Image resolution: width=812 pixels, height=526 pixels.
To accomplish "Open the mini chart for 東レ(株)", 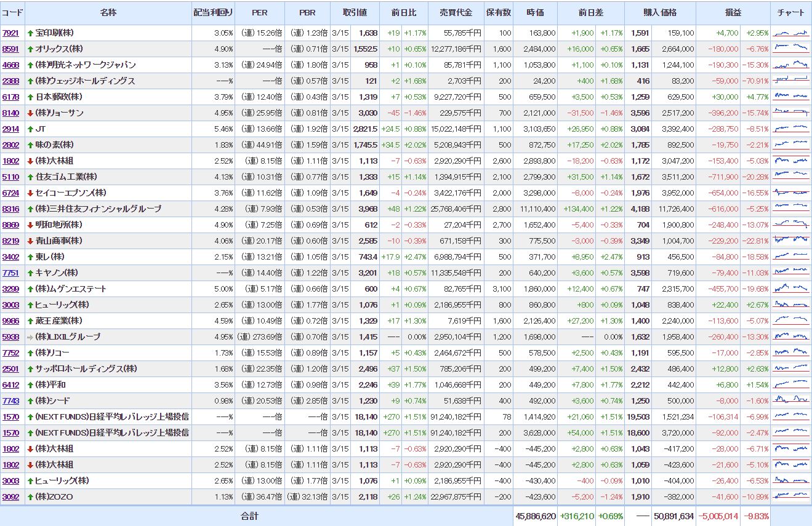I will (790, 257).
